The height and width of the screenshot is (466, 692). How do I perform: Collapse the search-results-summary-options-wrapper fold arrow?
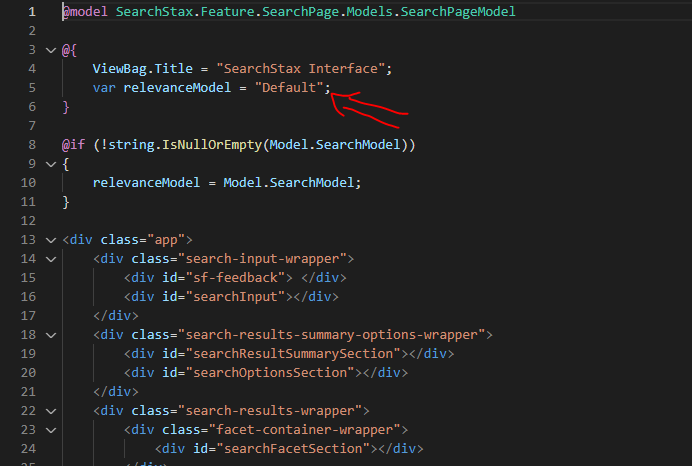[51, 335]
